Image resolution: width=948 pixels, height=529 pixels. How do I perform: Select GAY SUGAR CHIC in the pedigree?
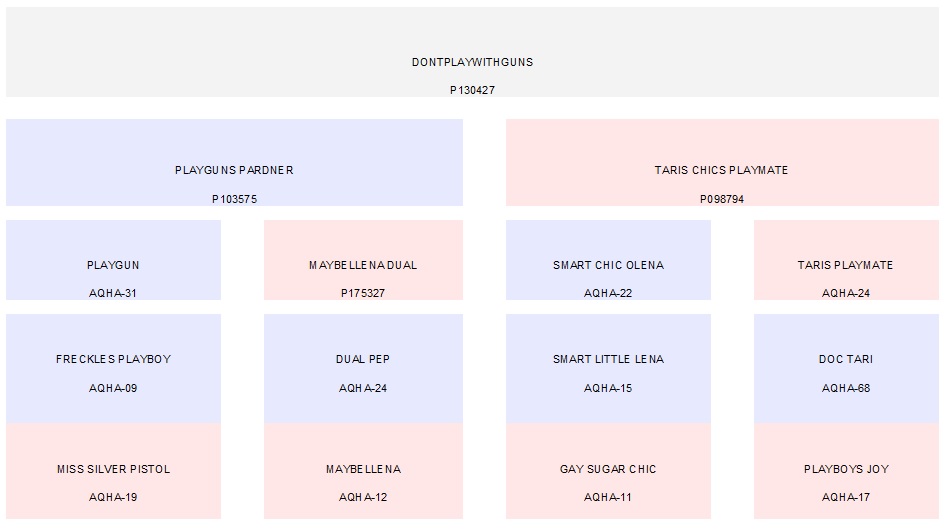(x=608, y=469)
